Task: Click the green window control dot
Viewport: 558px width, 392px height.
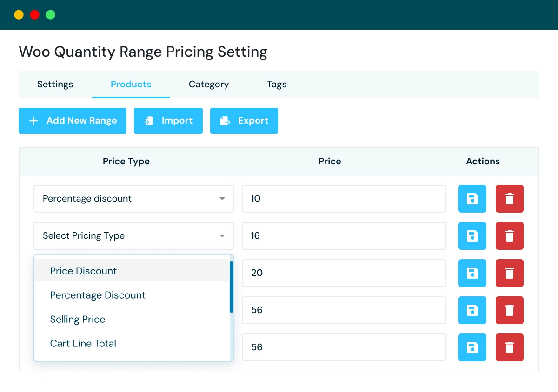Action: (x=51, y=15)
